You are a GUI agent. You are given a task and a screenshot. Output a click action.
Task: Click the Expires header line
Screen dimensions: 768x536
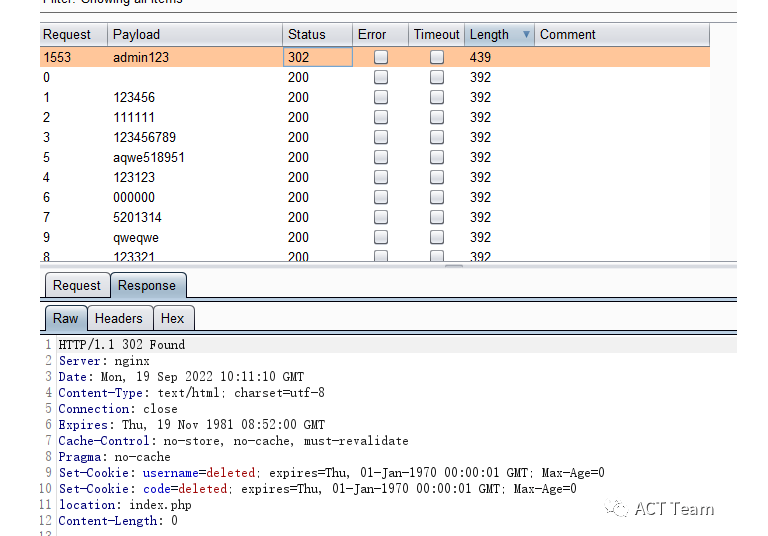(x=192, y=425)
